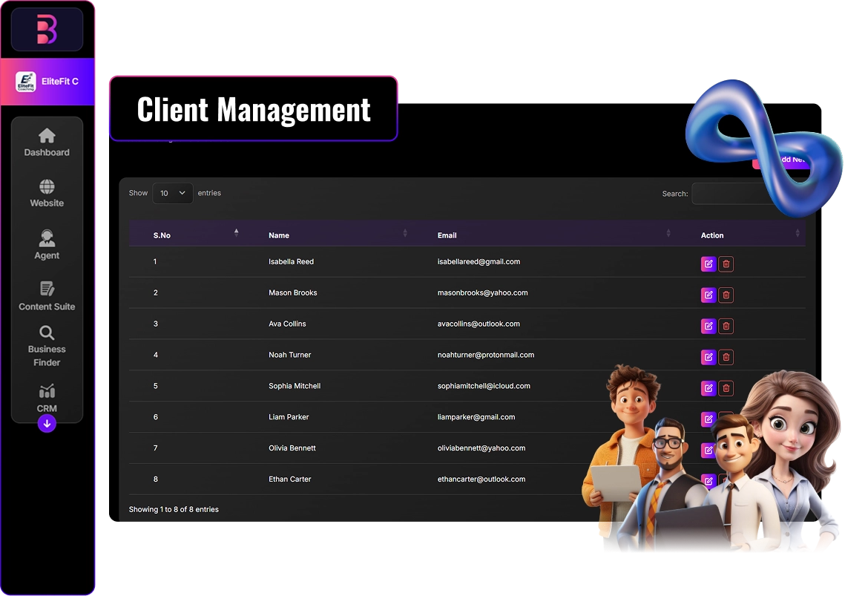Open the Dashboard from the sidebar
868x596 pixels.
(x=47, y=143)
